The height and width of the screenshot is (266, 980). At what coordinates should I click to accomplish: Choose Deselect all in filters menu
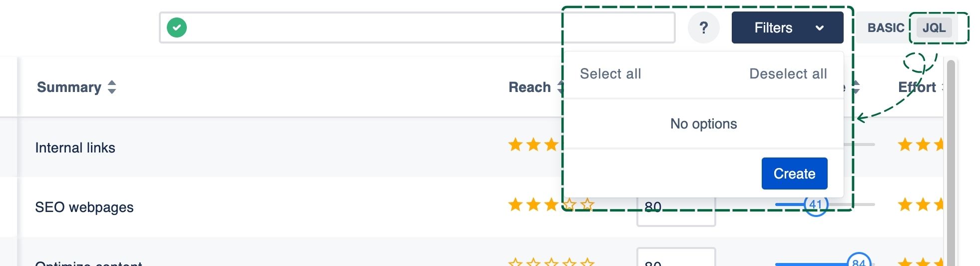coord(788,74)
